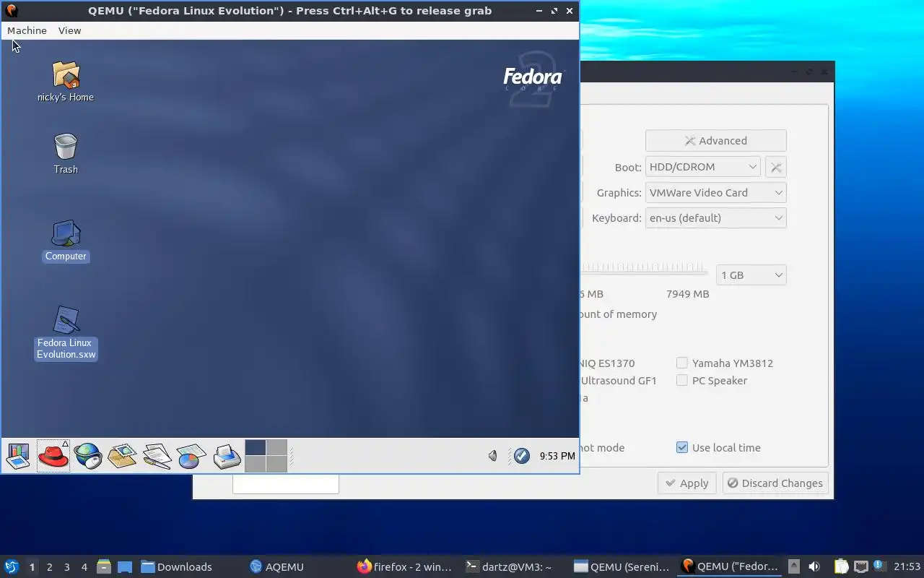924x578 pixels.
Task: Open the 1 GB memory dropdown
Action: (751, 275)
